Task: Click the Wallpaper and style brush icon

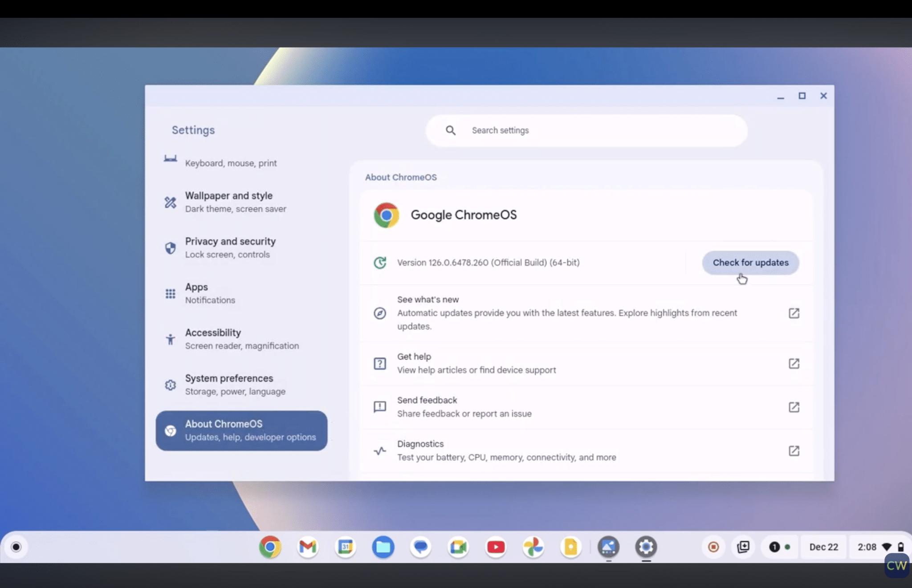Action: [170, 202]
